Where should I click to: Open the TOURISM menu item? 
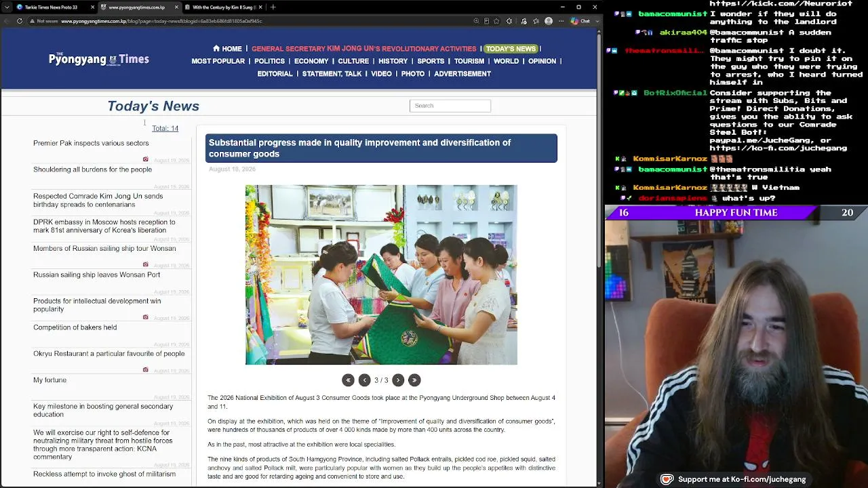469,61
